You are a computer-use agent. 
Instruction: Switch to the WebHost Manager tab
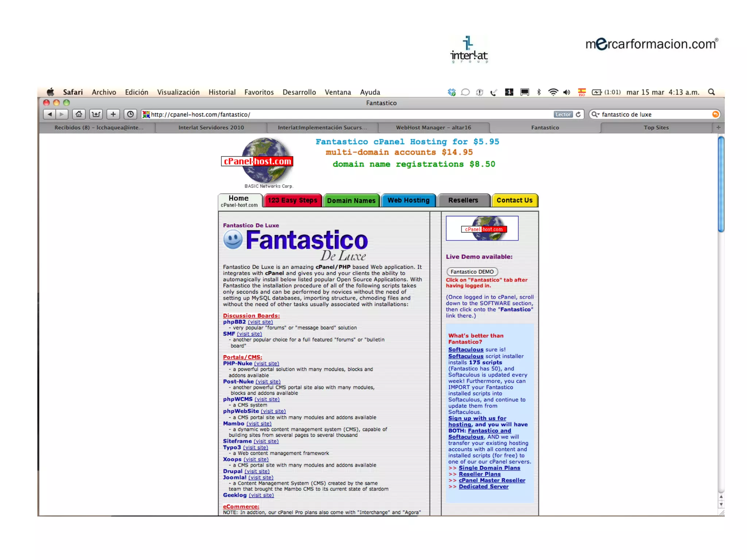pos(433,128)
